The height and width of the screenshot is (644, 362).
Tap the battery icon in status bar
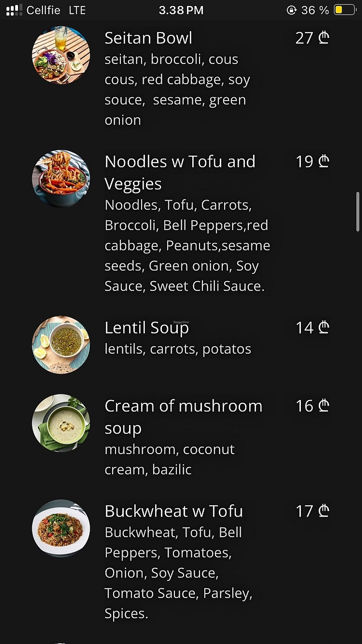tap(345, 10)
